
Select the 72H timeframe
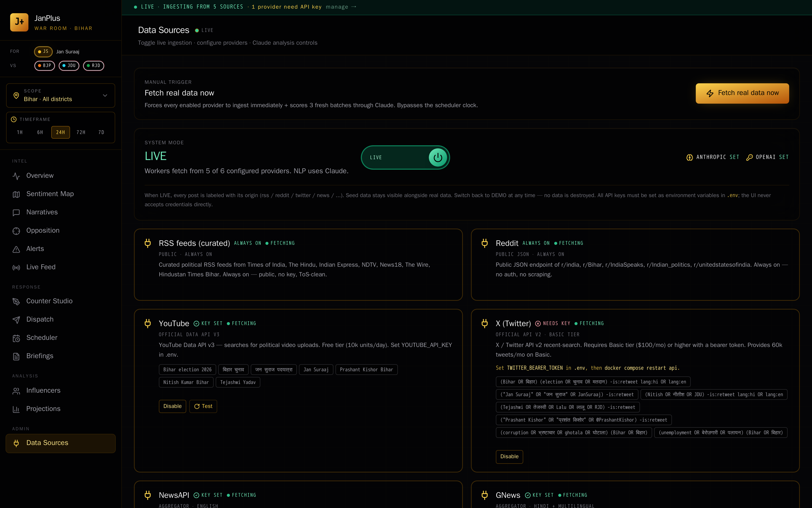pos(81,132)
